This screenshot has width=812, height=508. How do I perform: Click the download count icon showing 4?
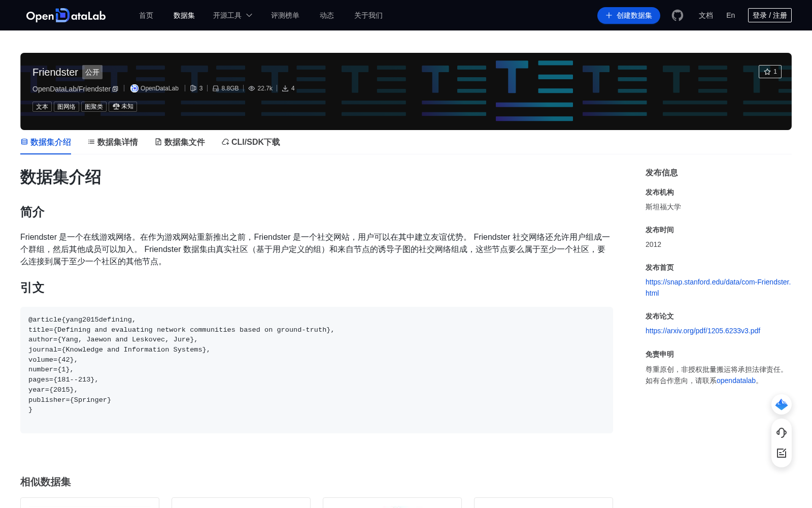pos(285,88)
